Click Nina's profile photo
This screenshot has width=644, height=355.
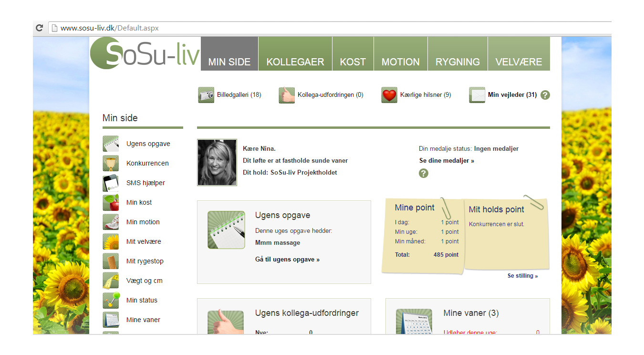tap(217, 162)
